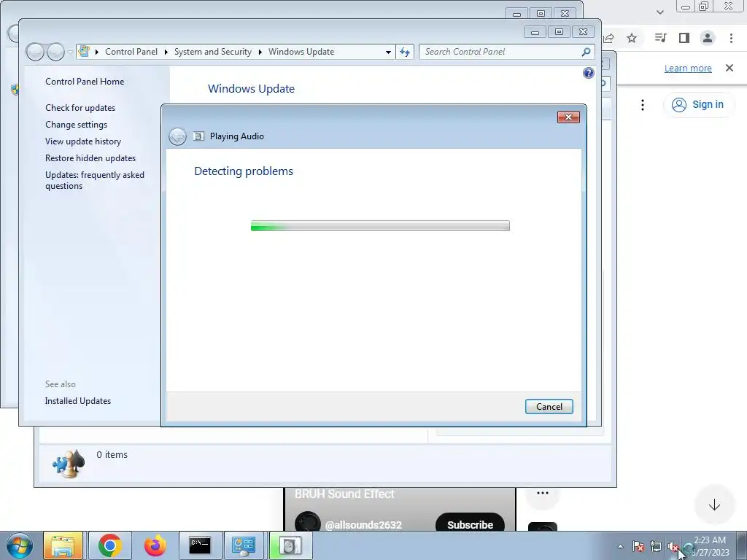Expand the arrow after Control Panel breadcrumb
Image resolution: width=747 pixels, height=560 pixels.
(166, 52)
